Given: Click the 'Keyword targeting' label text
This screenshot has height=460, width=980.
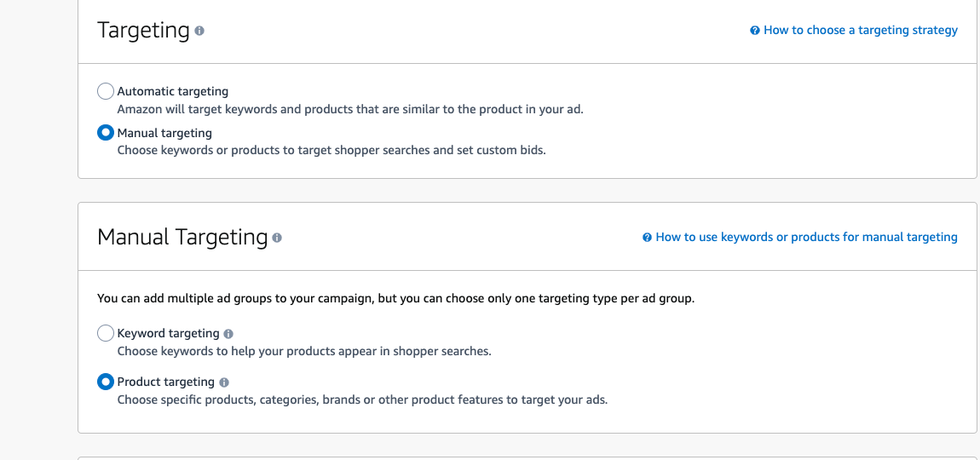Looking at the screenshot, I should coord(168,333).
